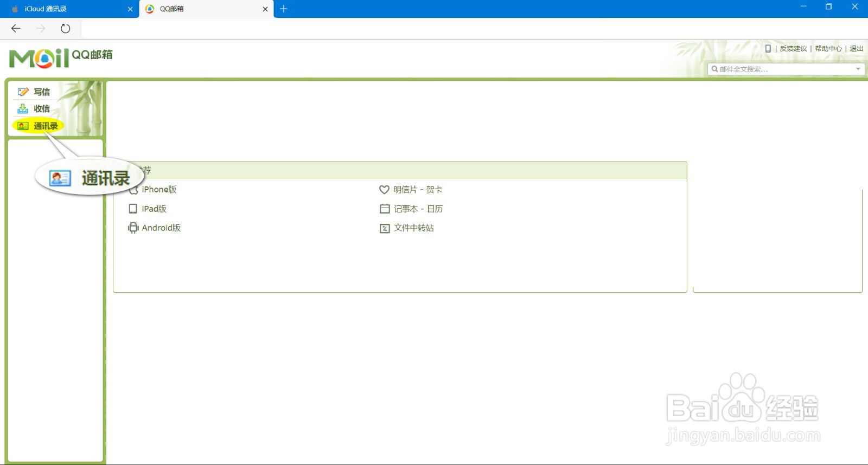Open the Android版 link

coord(161,228)
